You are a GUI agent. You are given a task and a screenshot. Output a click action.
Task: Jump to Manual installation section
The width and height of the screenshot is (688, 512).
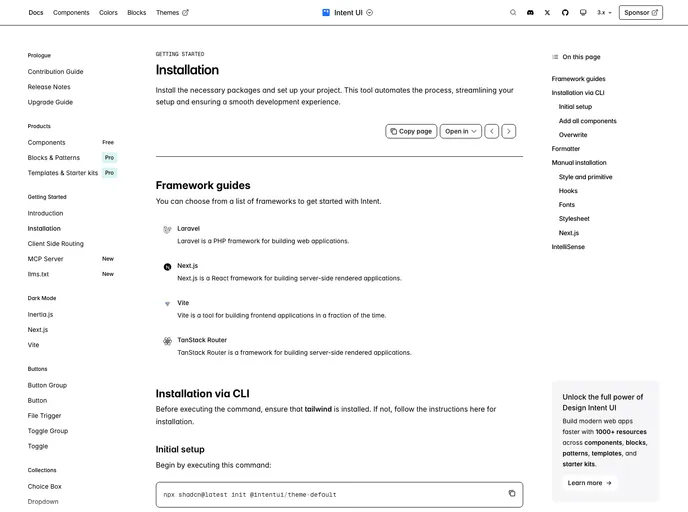[x=579, y=162]
